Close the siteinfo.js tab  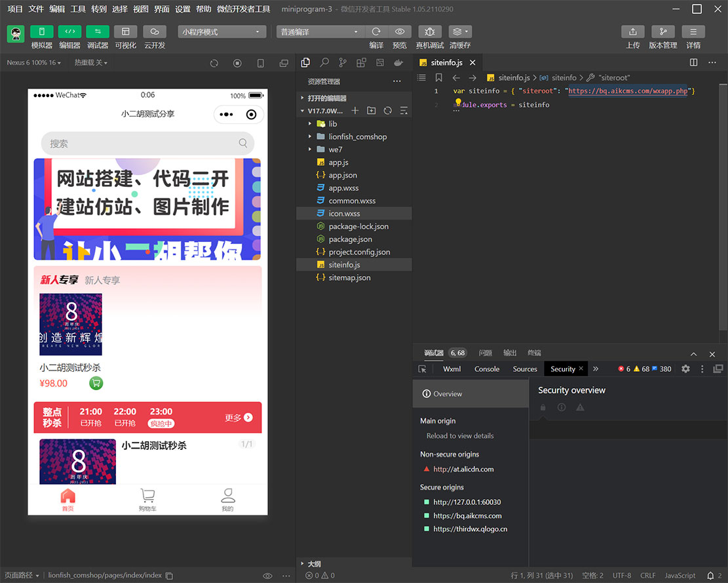pyautogui.click(x=472, y=63)
